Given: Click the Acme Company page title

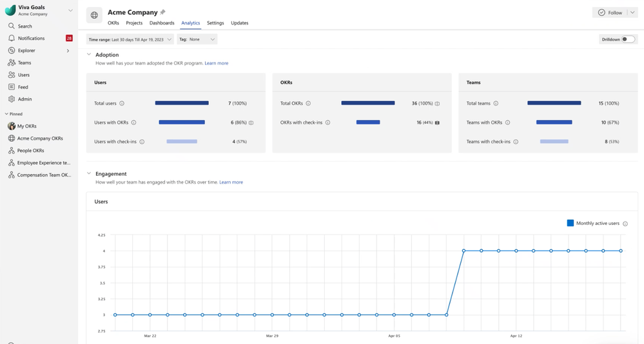Looking at the screenshot, I should [x=133, y=12].
